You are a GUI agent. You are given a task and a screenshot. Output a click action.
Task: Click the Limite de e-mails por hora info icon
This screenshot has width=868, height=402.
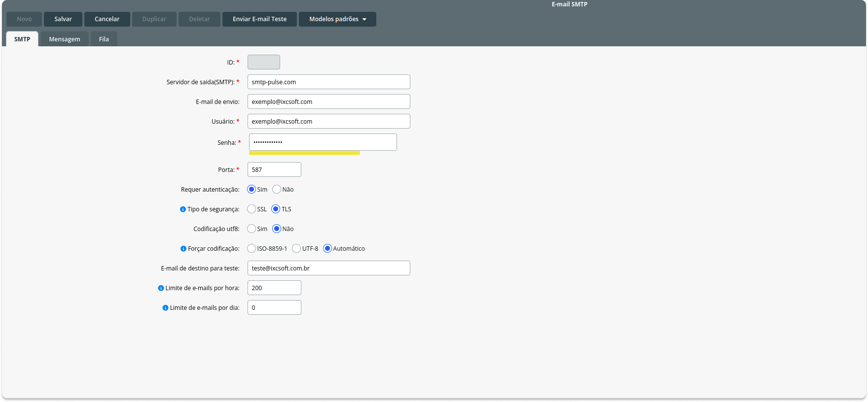[x=161, y=288]
